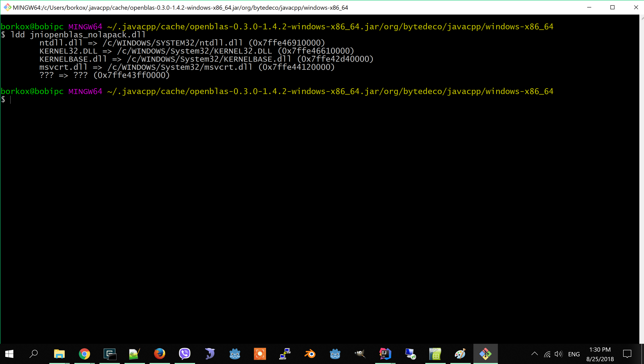Launch Google Chrome from taskbar

84,354
